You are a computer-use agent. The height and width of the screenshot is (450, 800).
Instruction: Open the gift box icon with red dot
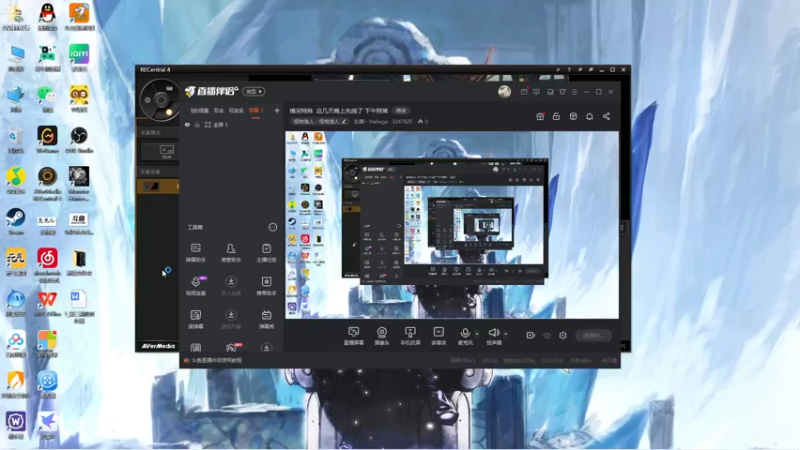tap(540, 116)
